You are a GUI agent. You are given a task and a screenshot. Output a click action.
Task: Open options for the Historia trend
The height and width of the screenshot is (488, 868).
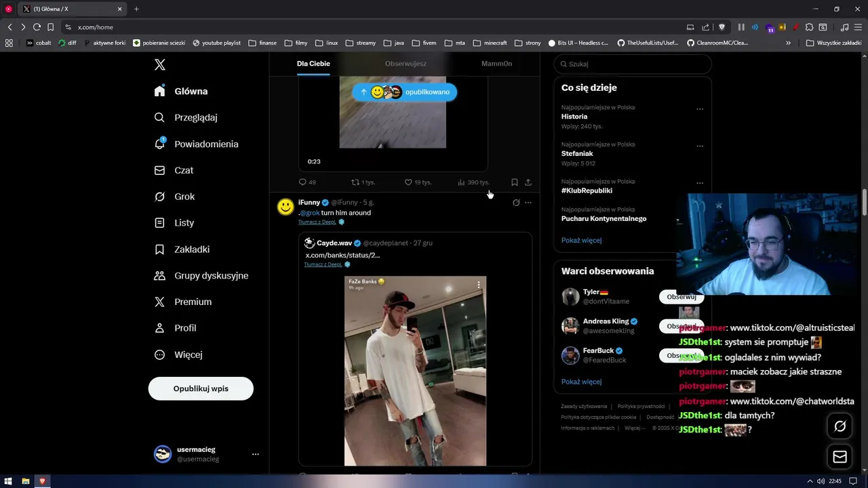pos(700,109)
